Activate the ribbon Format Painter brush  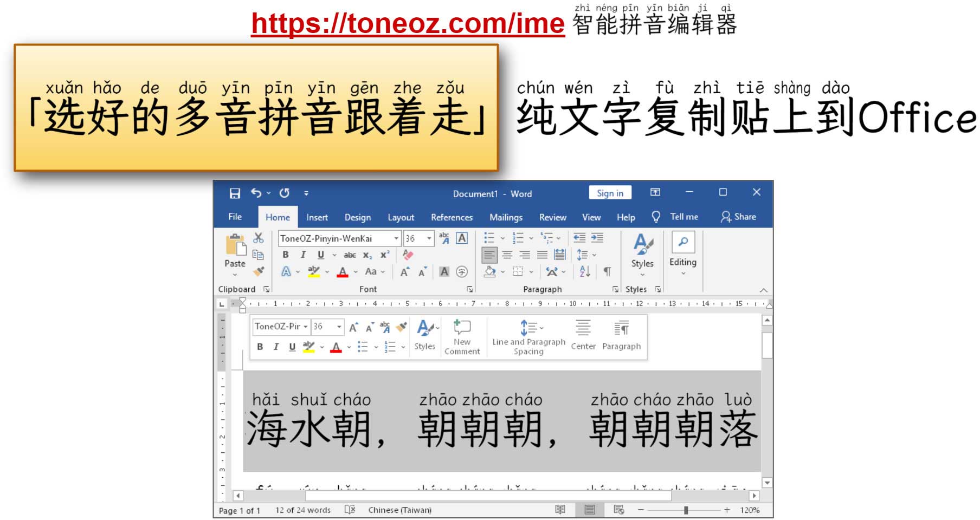point(259,271)
